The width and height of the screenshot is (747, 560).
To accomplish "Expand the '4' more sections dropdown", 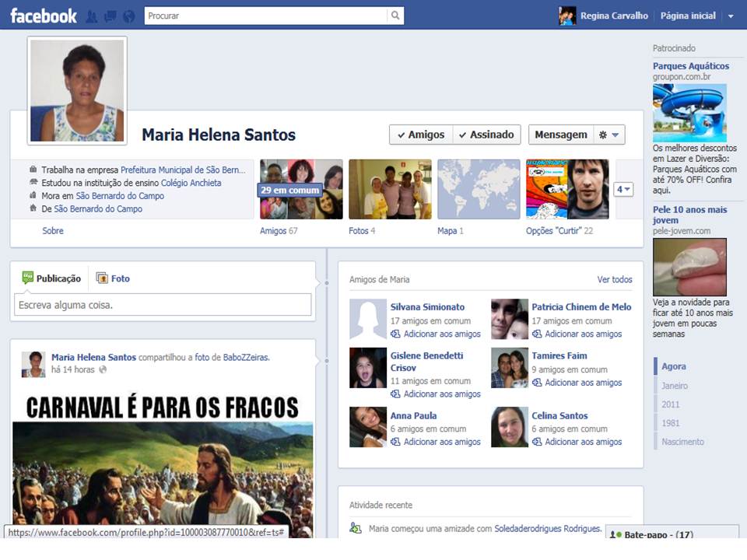I will (x=623, y=190).
